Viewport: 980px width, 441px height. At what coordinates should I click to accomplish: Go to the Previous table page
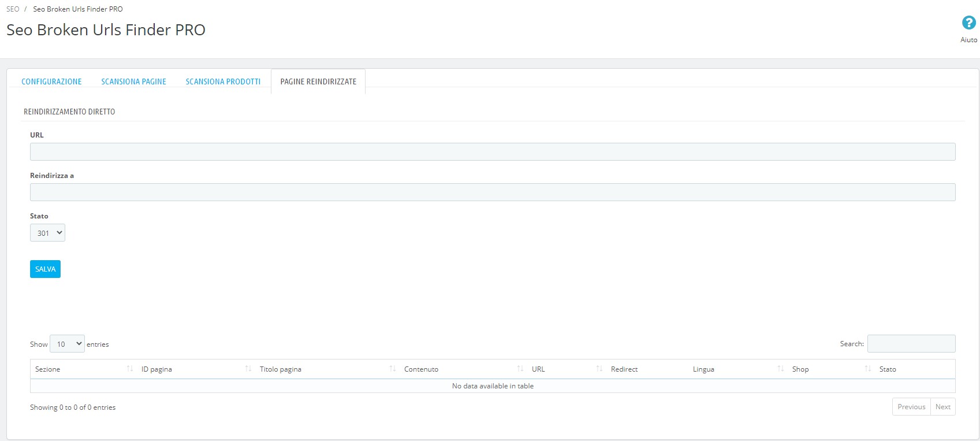[911, 407]
